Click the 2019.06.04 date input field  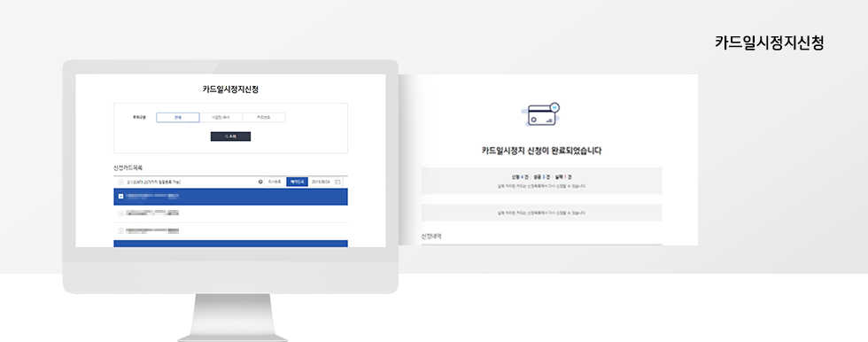coord(326,182)
